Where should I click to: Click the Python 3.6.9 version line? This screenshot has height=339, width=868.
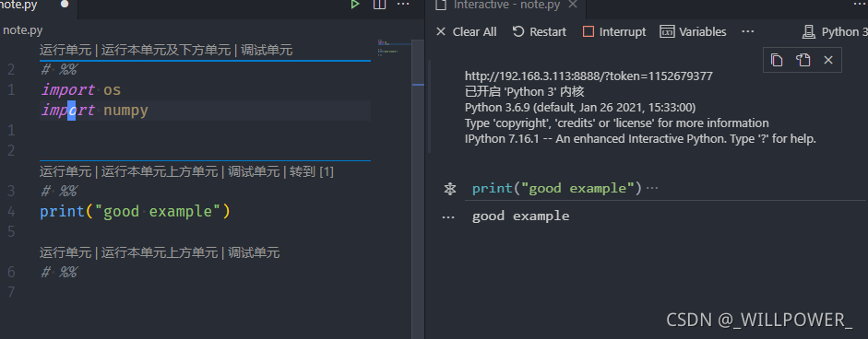[580, 107]
